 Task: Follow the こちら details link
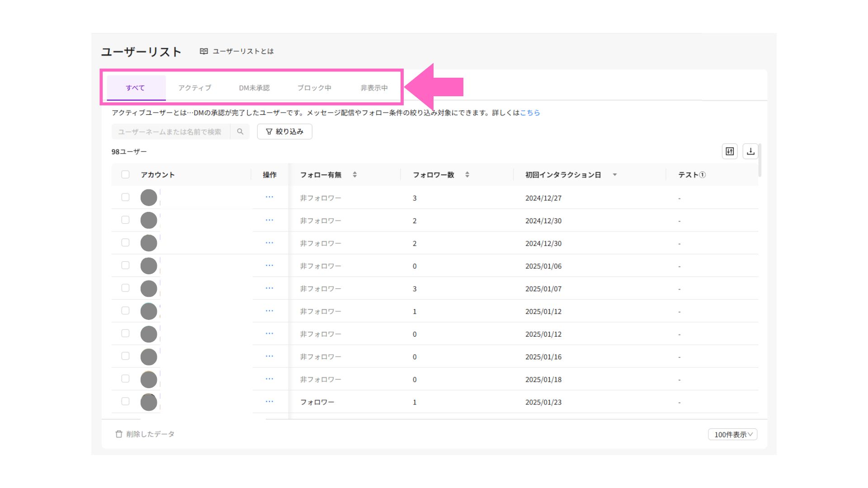530,113
